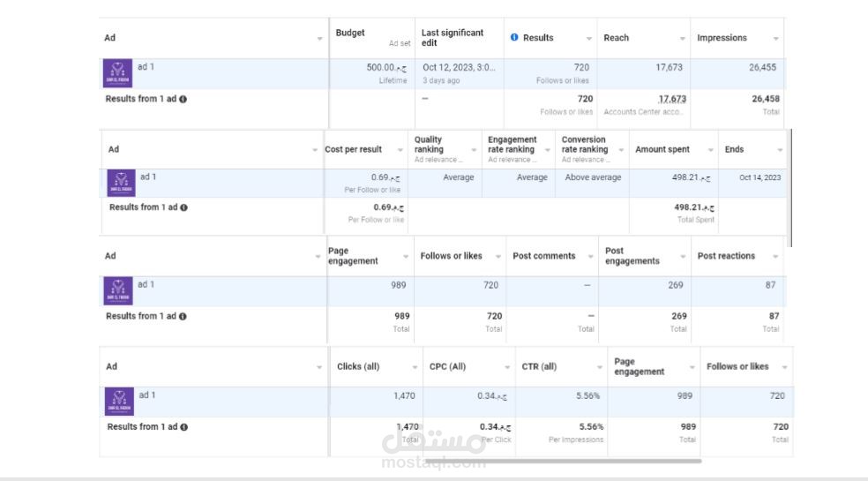Sort by the Budget column header

pos(350,33)
